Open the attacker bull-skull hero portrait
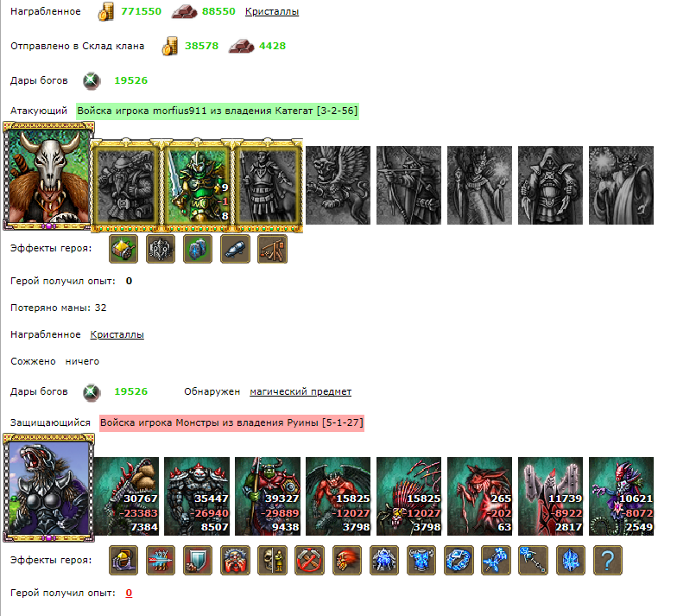This screenshot has width=696, height=616. pyautogui.click(x=48, y=176)
